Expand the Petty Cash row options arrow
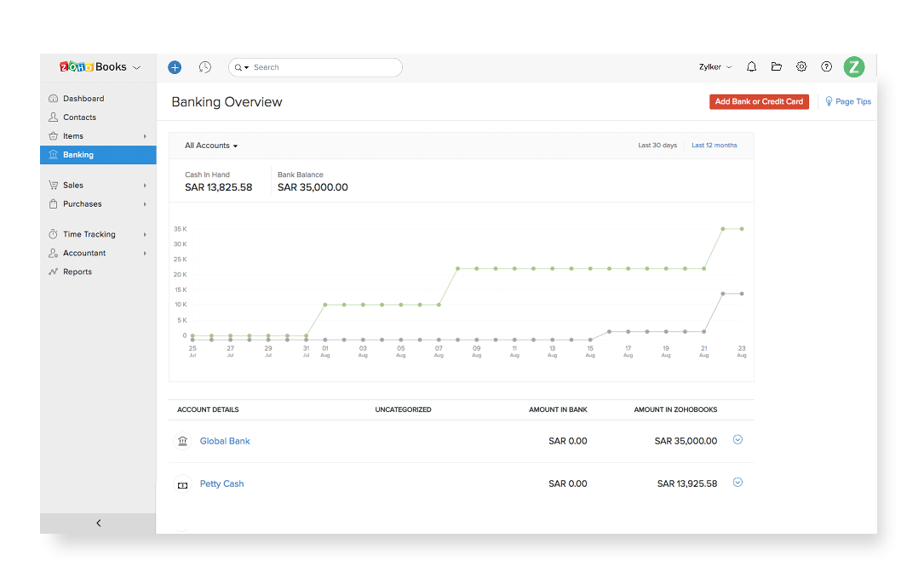The image size is (924, 578). click(x=737, y=483)
